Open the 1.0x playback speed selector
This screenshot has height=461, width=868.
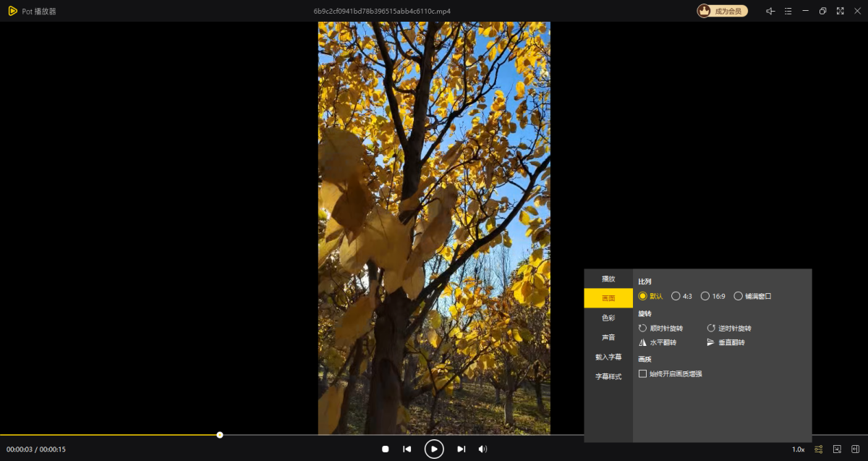tap(798, 449)
